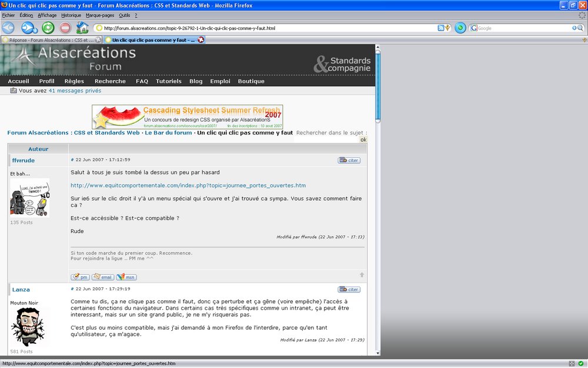The width and height of the screenshot is (588, 368).
Task: Open Lanza's user profile link
Action: [x=21, y=290]
